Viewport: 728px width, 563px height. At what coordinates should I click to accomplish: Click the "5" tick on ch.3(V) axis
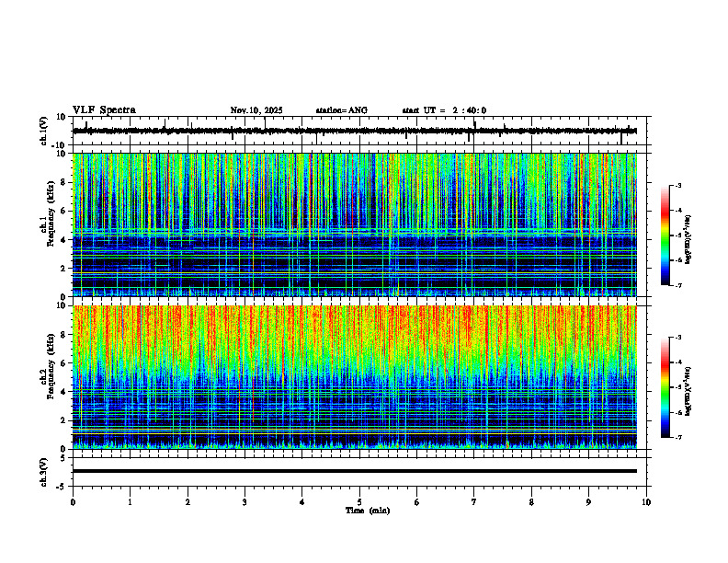coord(63,458)
